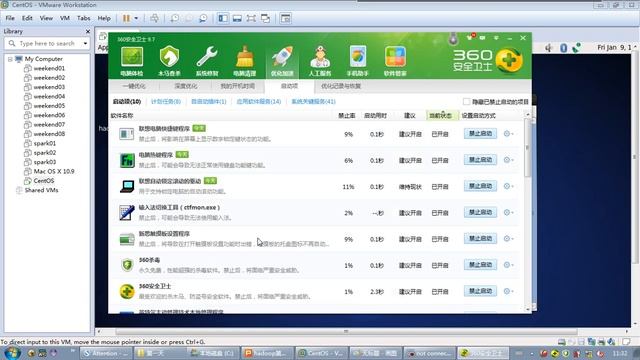This screenshot has height=360, width=640.
Task: Select spark01 VM in Library tree
Action: (x=44, y=143)
